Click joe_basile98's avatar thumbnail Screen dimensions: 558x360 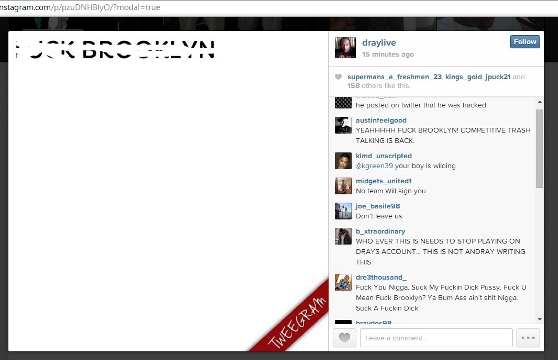(343, 211)
